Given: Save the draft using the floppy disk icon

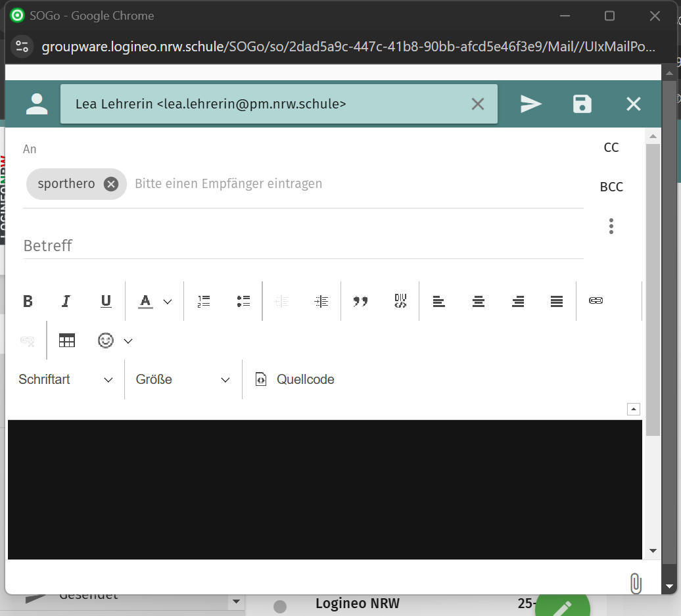Looking at the screenshot, I should coord(582,104).
